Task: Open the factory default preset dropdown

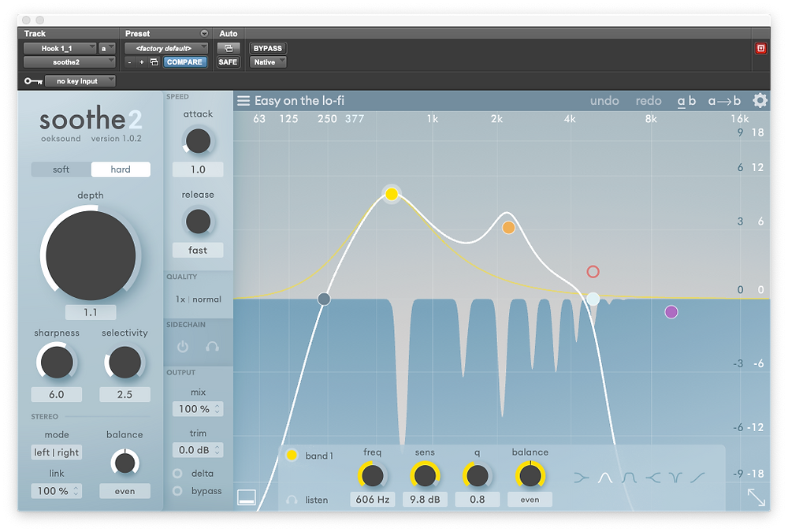Action: pos(165,48)
